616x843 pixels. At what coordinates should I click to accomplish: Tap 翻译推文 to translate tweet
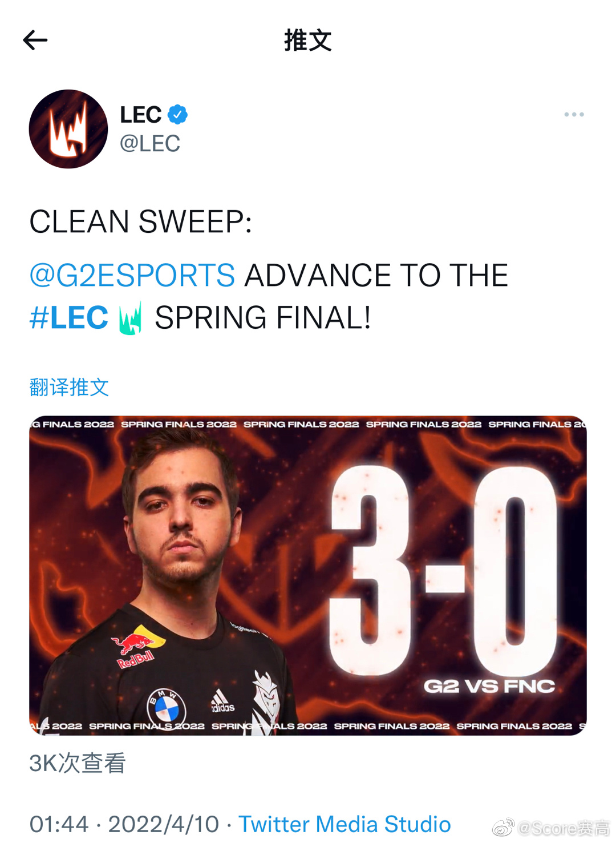(69, 388)
